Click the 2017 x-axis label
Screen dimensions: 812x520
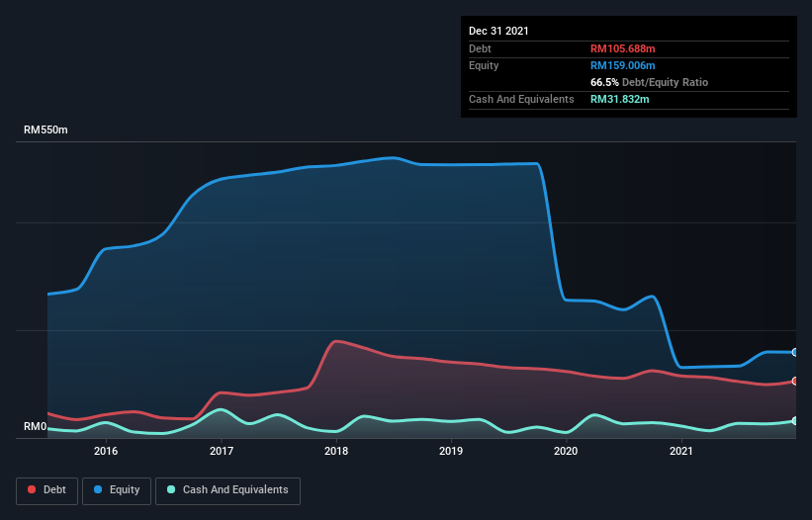pyautogui.click(x=222, y=451)
